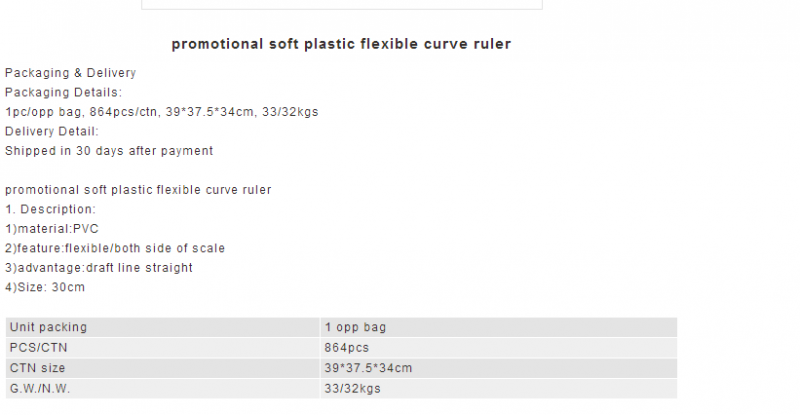Click the bold product title heading

tap(341, 44)
